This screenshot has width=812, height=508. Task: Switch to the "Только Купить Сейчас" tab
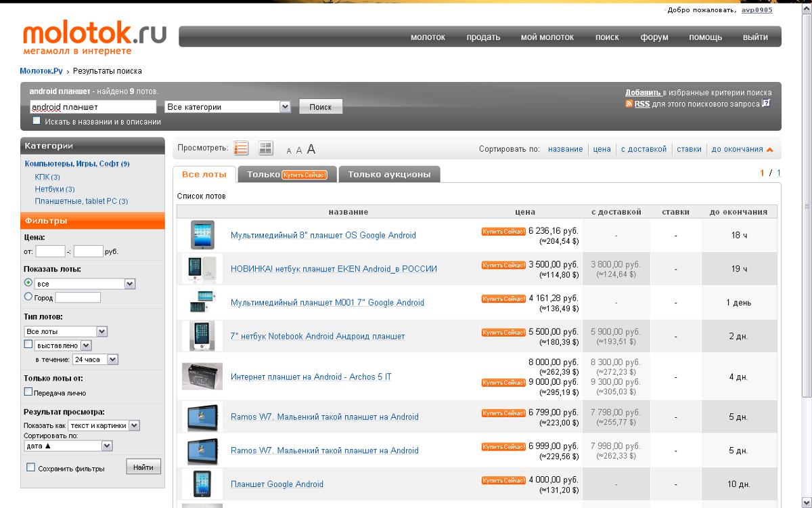(x=287, y=174)
